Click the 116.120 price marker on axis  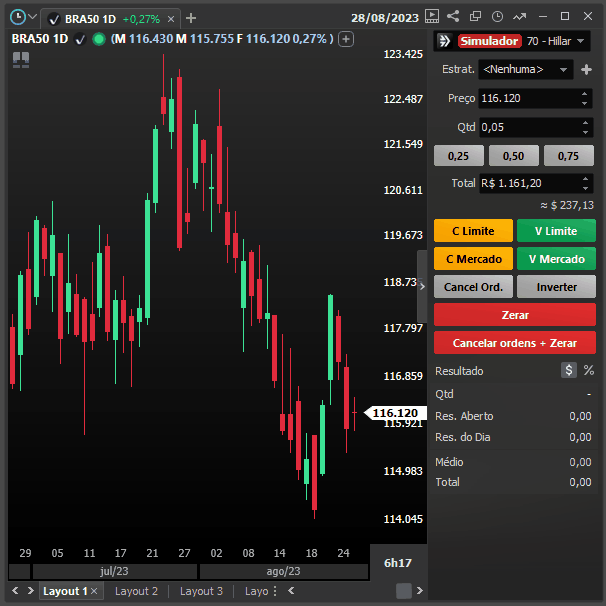(393, 413)
